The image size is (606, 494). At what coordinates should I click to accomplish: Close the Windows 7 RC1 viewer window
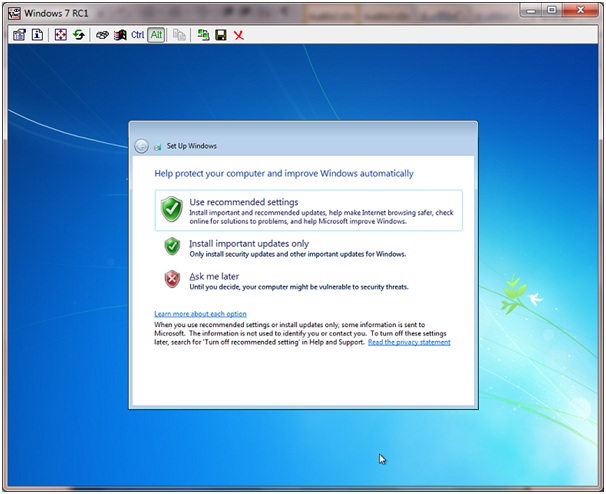[580, 10]
